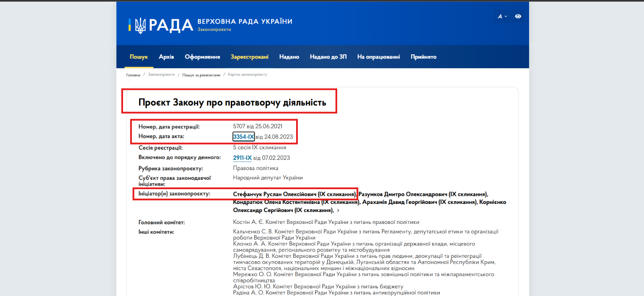Click the Ініціатор(и) законопроєкту label
This screenshot has height=296, width=644.
point(175,194)
